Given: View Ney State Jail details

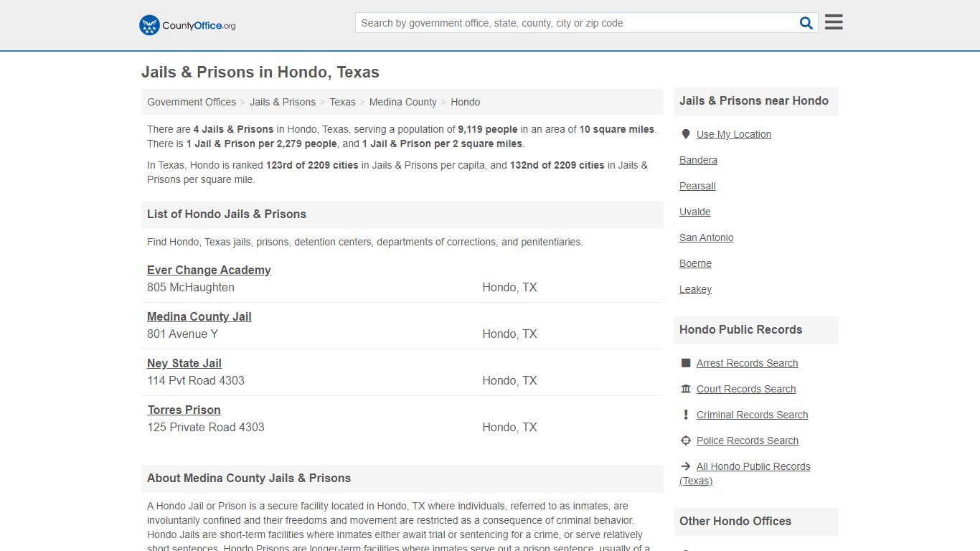Looking at the screenshot, I should [184, 363].
